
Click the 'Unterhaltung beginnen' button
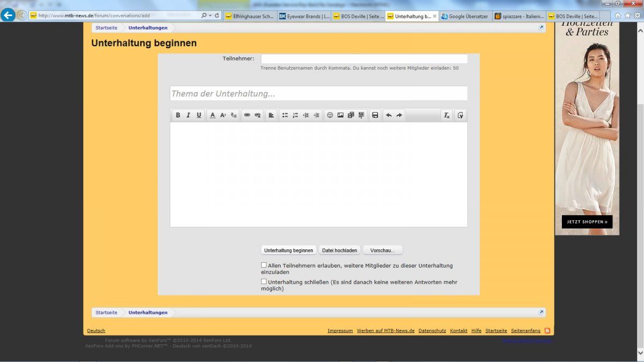(x=289, y=250)
